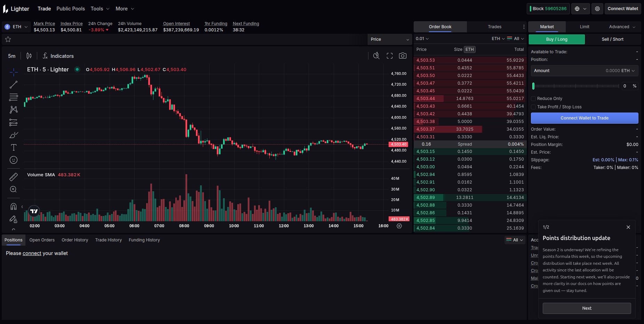Open chart candlestick style selector
The image size is (644, 324).
29,56
